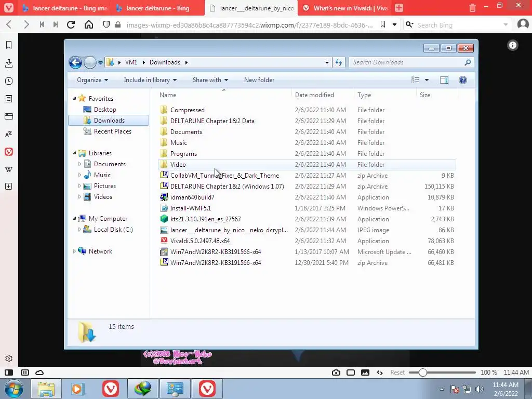Open Downloads panel in Vivaldi sidebar
The width and height of the screenshot is (532, 399).
tap(9, 63)
